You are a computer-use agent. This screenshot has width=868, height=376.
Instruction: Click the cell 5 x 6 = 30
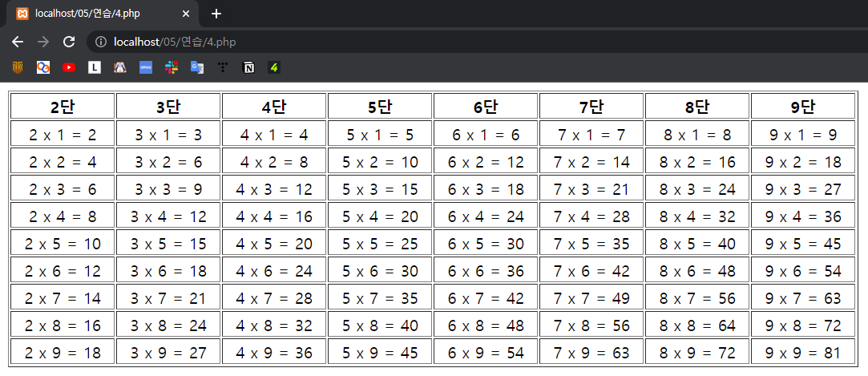[380, 271]
